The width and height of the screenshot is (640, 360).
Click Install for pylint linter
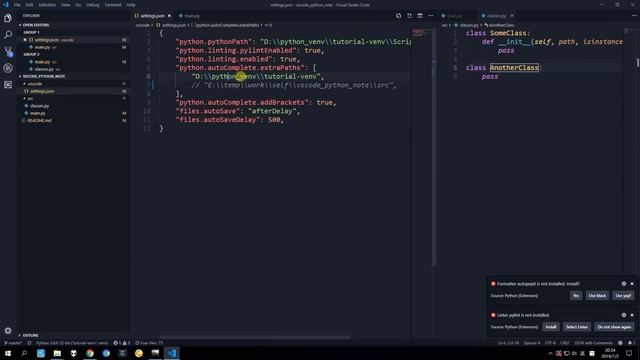tap(551, 327)
